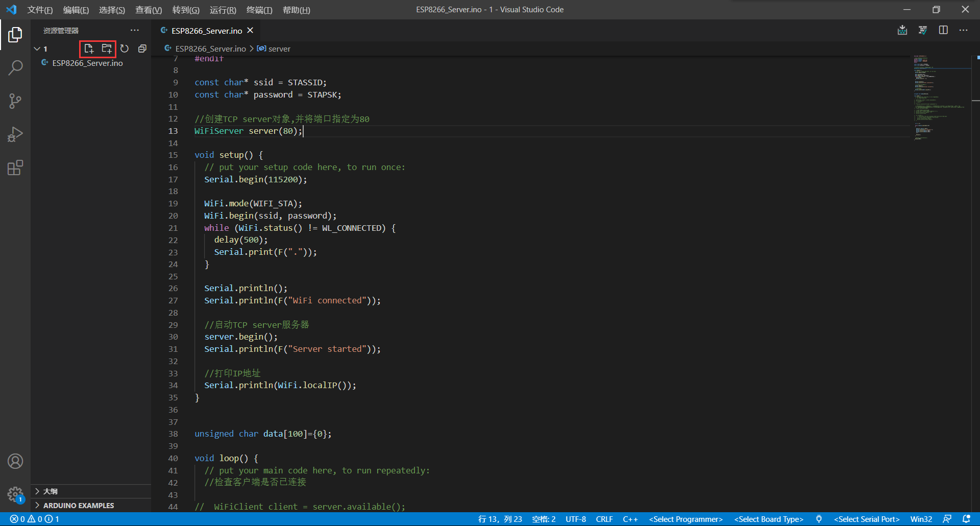Verify/compile the Arduino sketch
The height and width of the screenshot is (526, 980).
click(x=923, y=30)
